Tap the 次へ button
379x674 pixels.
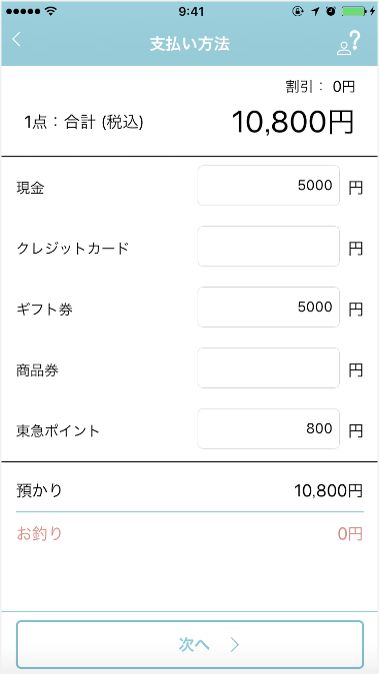[190, 644]
